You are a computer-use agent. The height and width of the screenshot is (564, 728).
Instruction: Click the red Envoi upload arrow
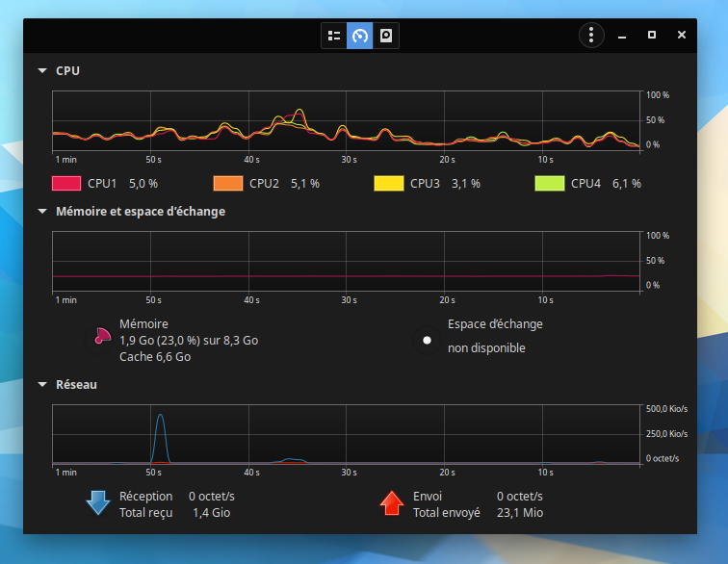coord(392,502)
